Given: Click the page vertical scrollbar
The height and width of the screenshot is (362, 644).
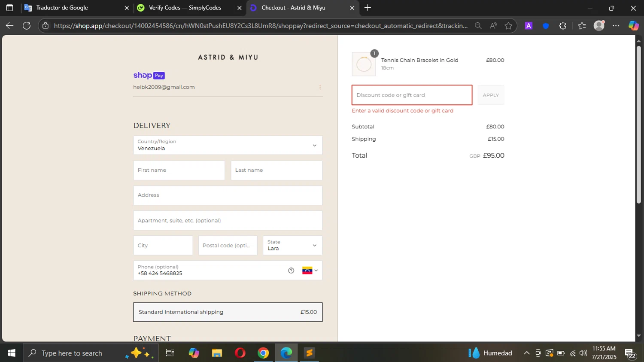Looking at the screenshot, I should (x=638, y=125).
